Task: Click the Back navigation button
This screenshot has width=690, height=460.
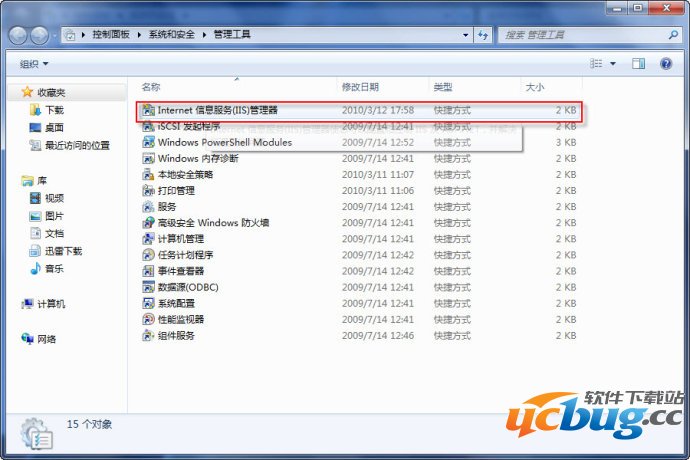Action: (x=20, y=34)
